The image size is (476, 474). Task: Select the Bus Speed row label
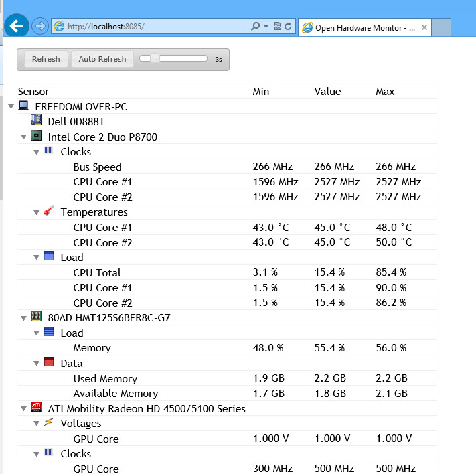tap(97, 167)
